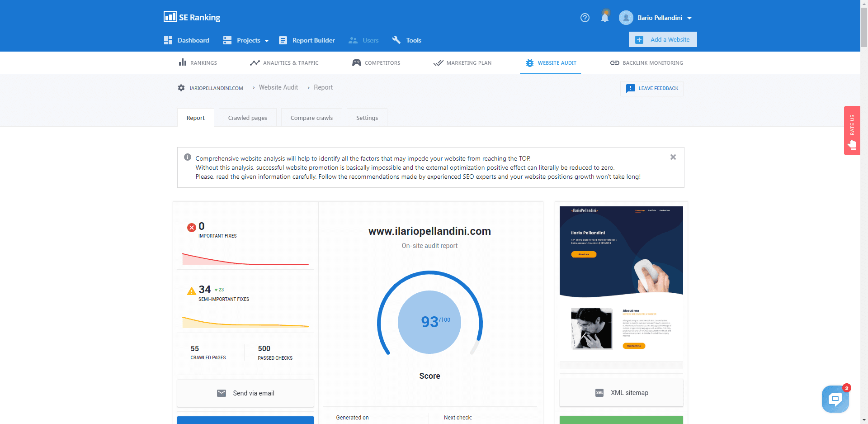Click the 93/100 score gauge
Image resolution: width=868 pixels, height=424 pixels.
pyautogui.click(x=429, y=322)
